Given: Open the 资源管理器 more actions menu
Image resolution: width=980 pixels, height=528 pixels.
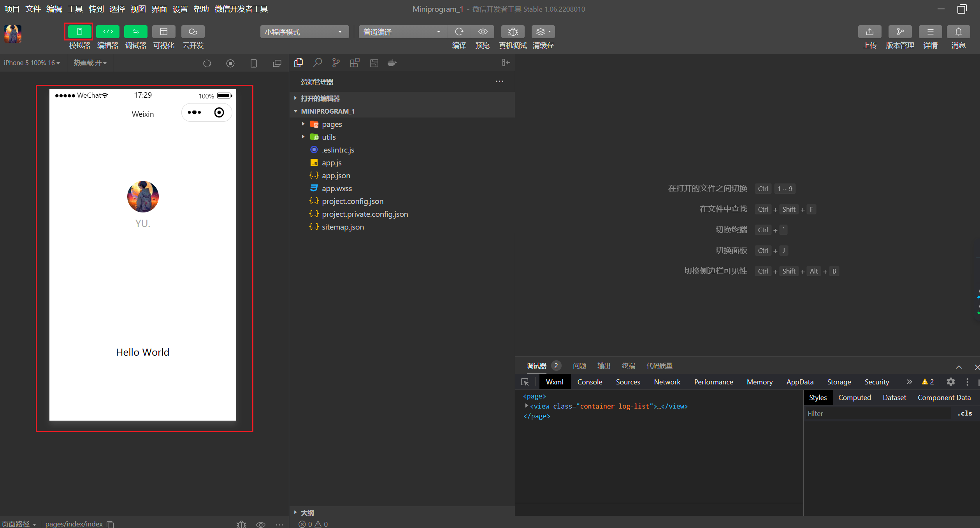Looking at the screenshot, I should 499,81.
